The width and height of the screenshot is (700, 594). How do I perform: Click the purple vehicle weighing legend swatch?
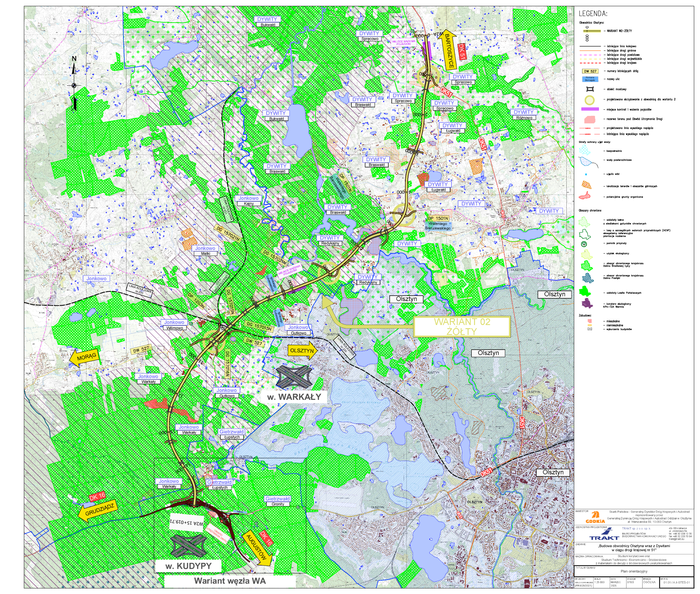point(590,109)
